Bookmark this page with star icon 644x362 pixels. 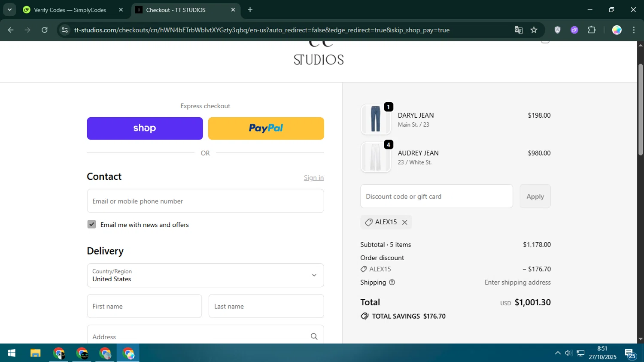[534, 30]
